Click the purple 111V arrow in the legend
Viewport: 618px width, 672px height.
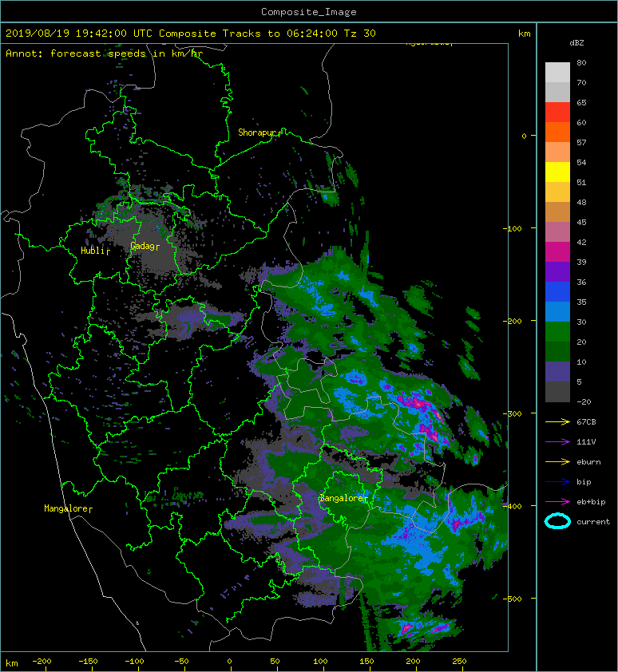coord(557,441)
